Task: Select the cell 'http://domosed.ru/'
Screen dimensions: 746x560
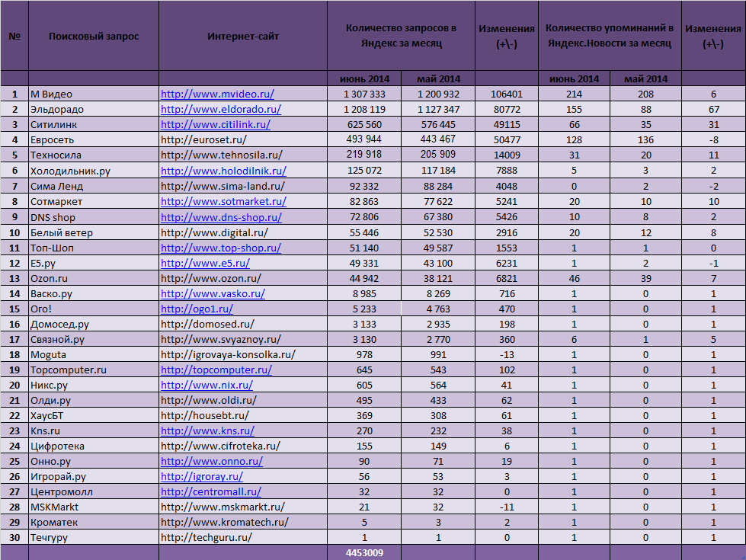Action: coord(243,324)
